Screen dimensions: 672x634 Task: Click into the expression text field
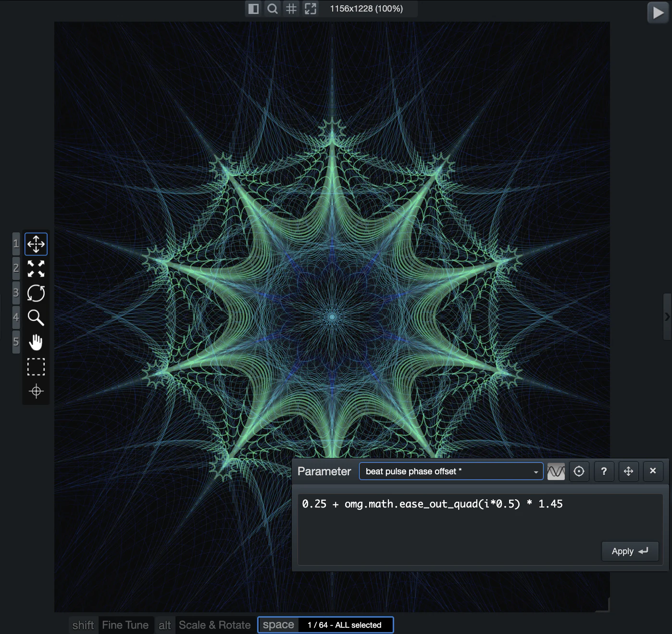[x=480, y=529]
